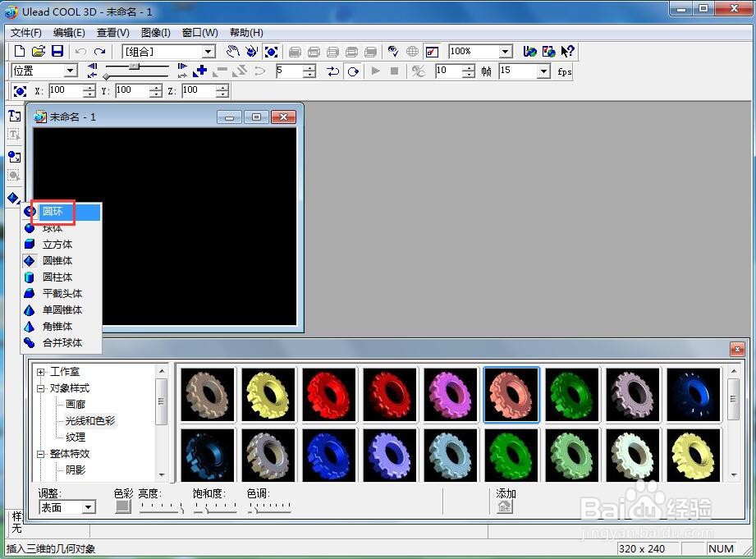Select the Insert Graphics tool in the left toolbar
The width and height of the screenshot is (756, 559).
pos(15,157)
